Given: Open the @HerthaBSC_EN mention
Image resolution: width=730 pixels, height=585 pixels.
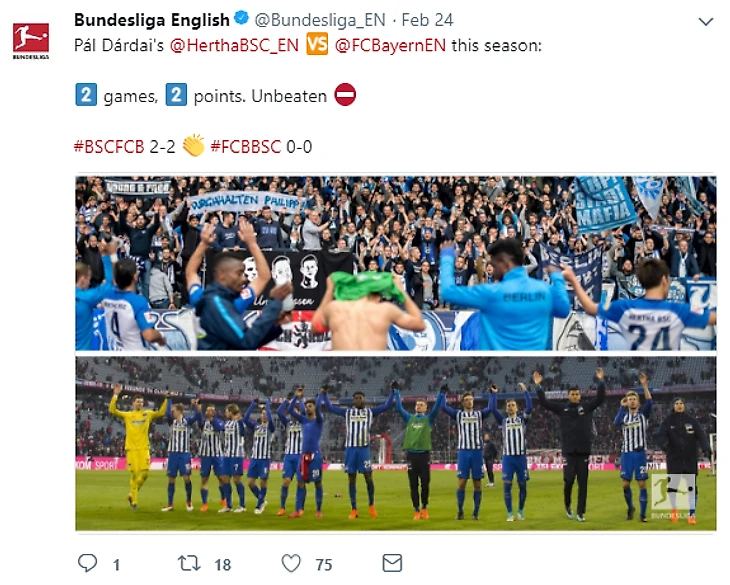Looking at the screenshot, I should coord(234,45).
